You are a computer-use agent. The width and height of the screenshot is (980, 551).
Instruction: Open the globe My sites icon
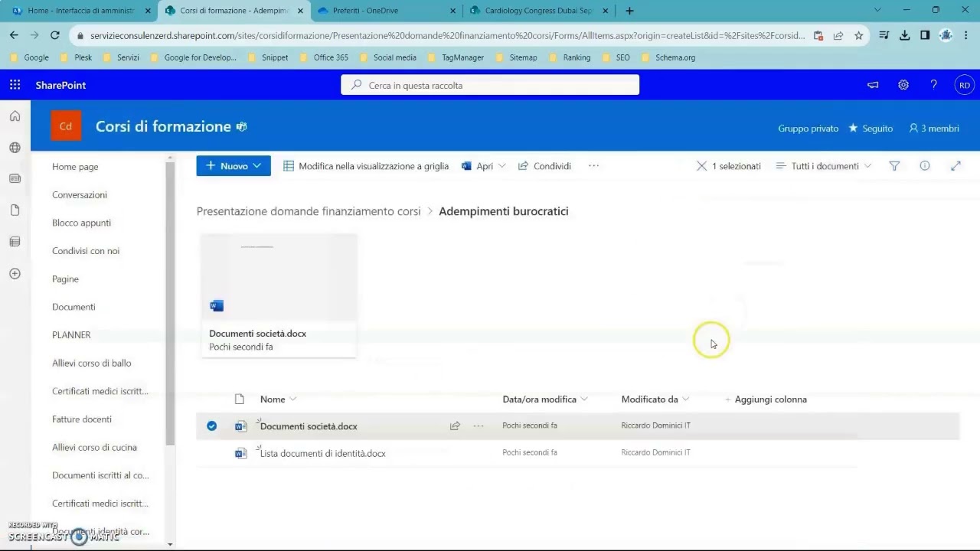(x=15, y=148)
